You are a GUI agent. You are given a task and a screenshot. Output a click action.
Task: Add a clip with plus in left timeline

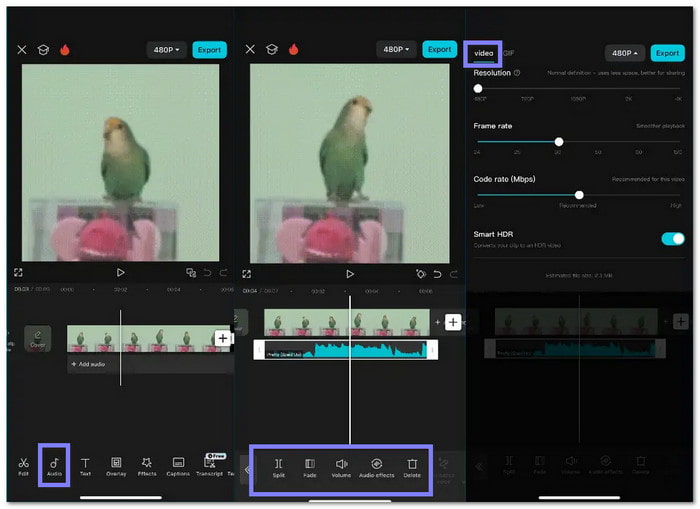[222, 338]
